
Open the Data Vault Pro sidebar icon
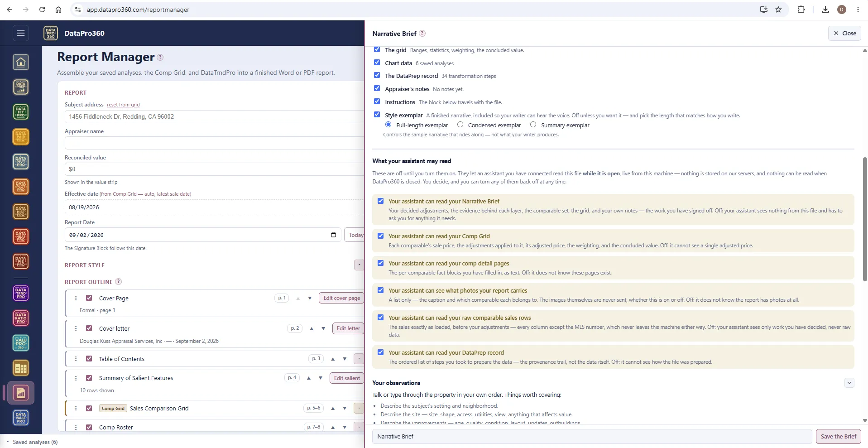pyautogui.click(x=21, y=418)
